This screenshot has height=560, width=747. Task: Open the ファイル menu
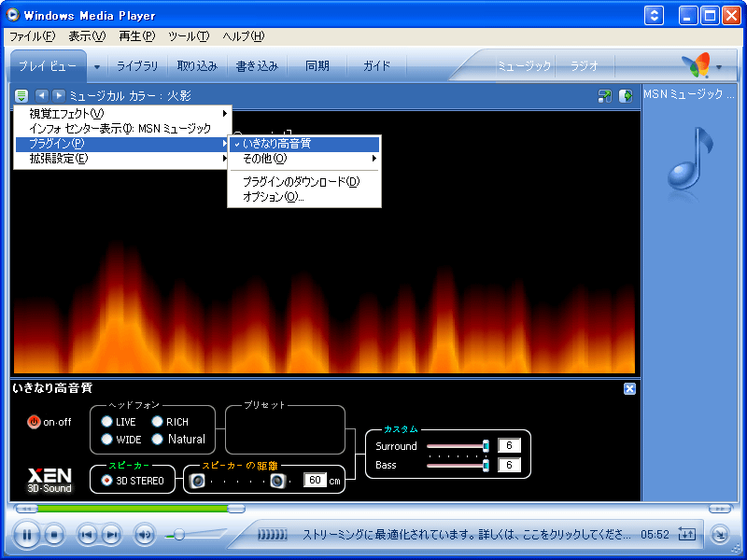33,36
